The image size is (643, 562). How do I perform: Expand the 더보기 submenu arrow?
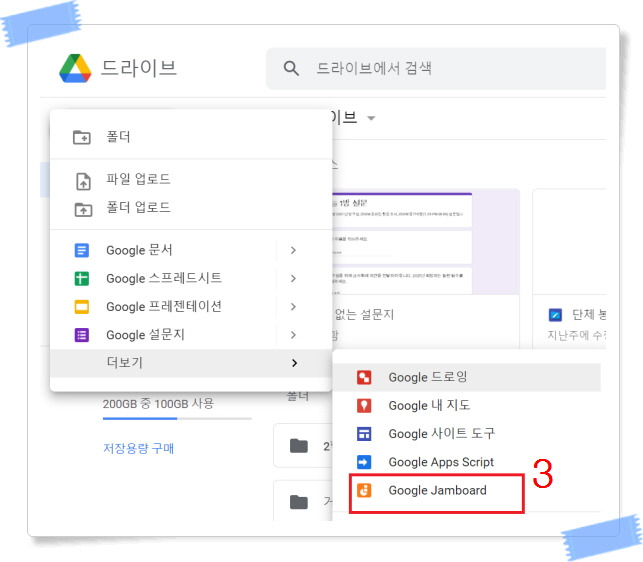pyautogui.click(x=294, y=363)
